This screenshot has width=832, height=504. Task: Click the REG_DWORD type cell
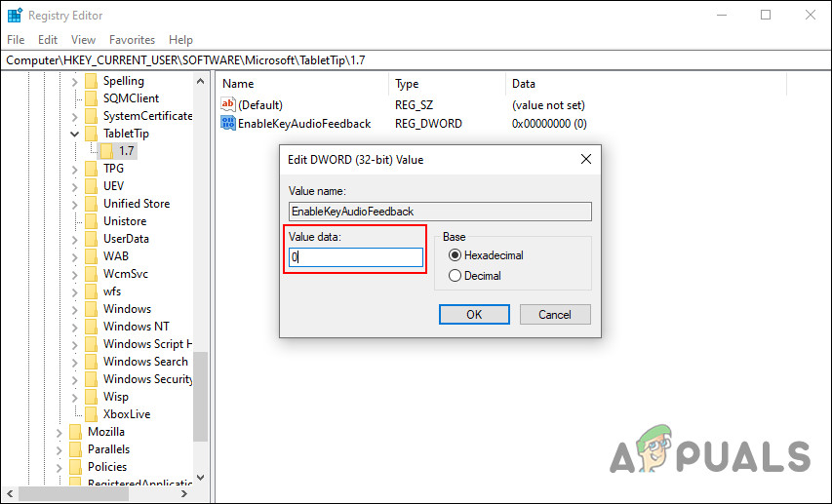pyautogui.click(x=428, y=124)
